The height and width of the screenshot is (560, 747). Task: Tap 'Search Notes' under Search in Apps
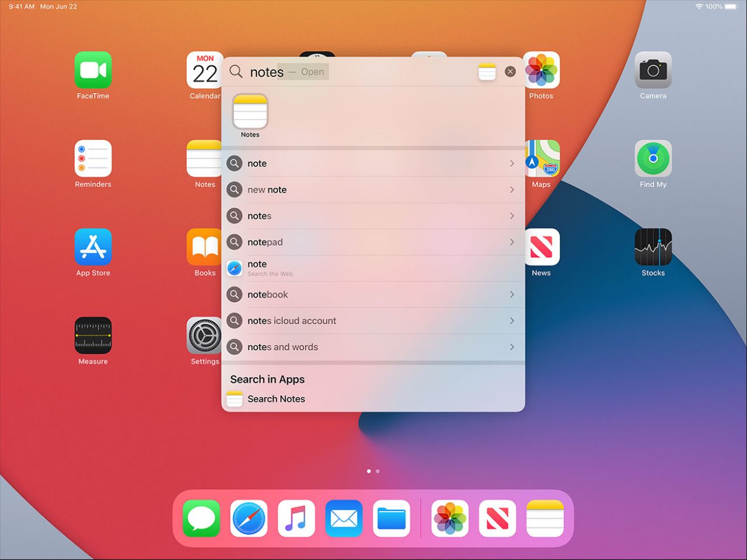point(276,399)
